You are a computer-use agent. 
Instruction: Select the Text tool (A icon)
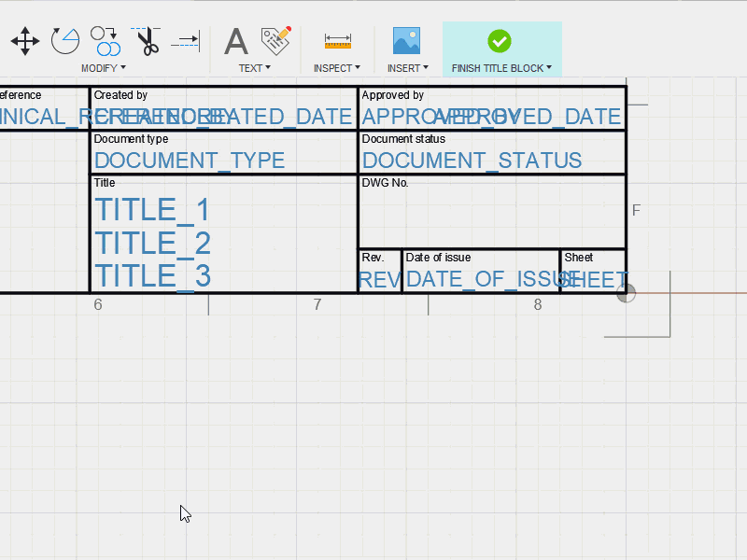point(236,41)
